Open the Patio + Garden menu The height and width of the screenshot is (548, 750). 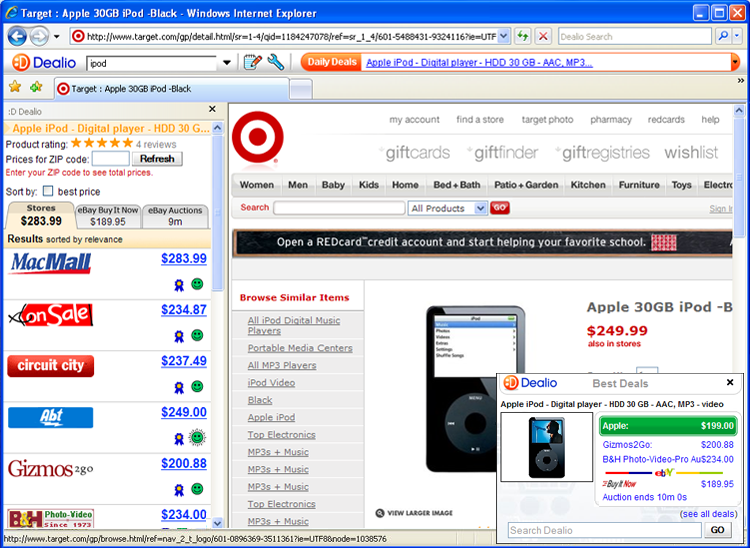click(x=526, y=185)
